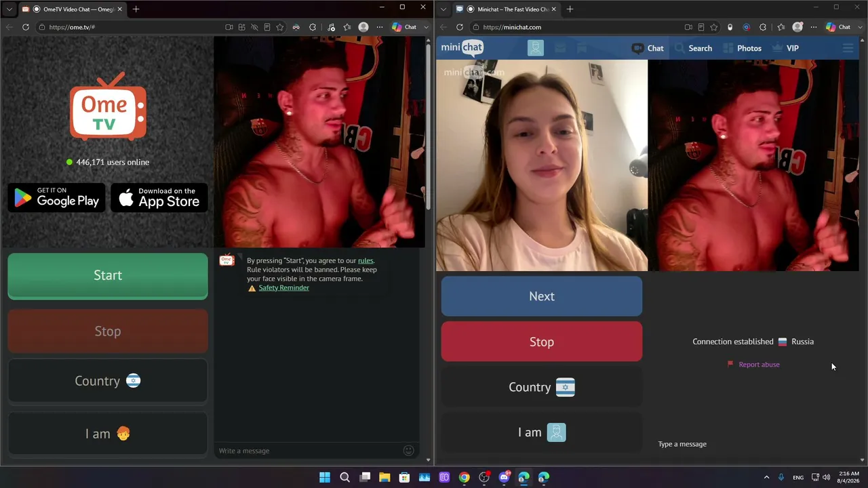
Task: Open Google Chrome from taskbar
Action: (464, 477)
